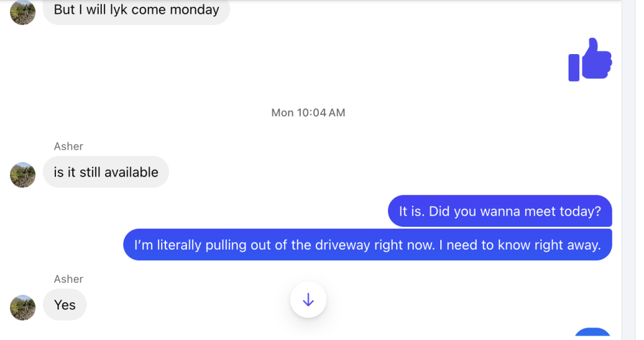This screenshot has width=644, height=340.
Task: Click the vertical scrollbar track on right edge
Action: coord(628,170)
